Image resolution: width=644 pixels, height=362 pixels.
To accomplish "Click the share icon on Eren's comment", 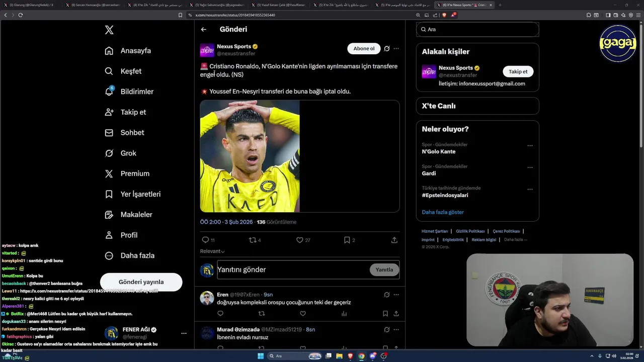I will click(396, 314).
